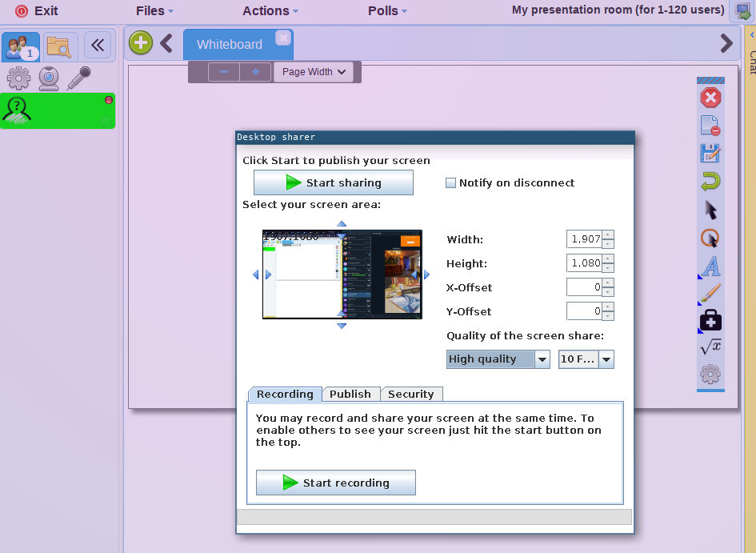Switch to the Whiteboard tab
The height and width of the screenshot is (553, 756).
[x=230, y=44]
